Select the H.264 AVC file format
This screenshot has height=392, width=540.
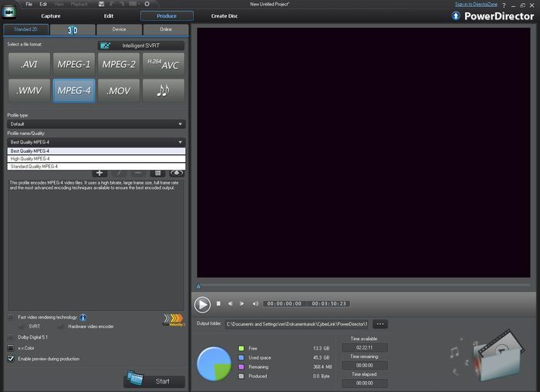164,64
